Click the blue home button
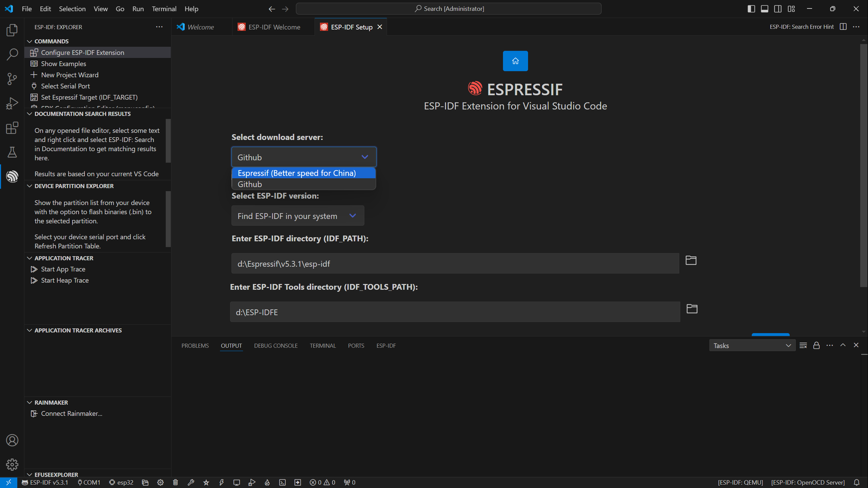The image size is (868, 488). tap(515, 61)
